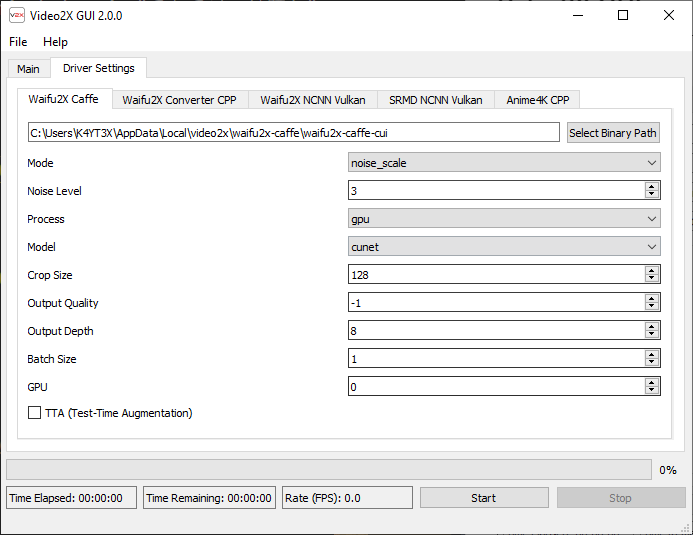Increase Batch Size with the up arrow
Screen dimensions: 693x535
click(x=651, y=354)
